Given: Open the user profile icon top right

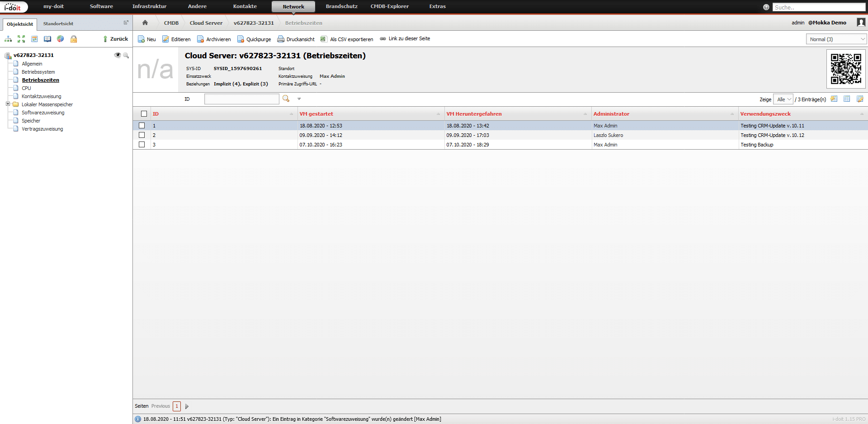Looking at the screenshot, I should (x=861, y=22).
